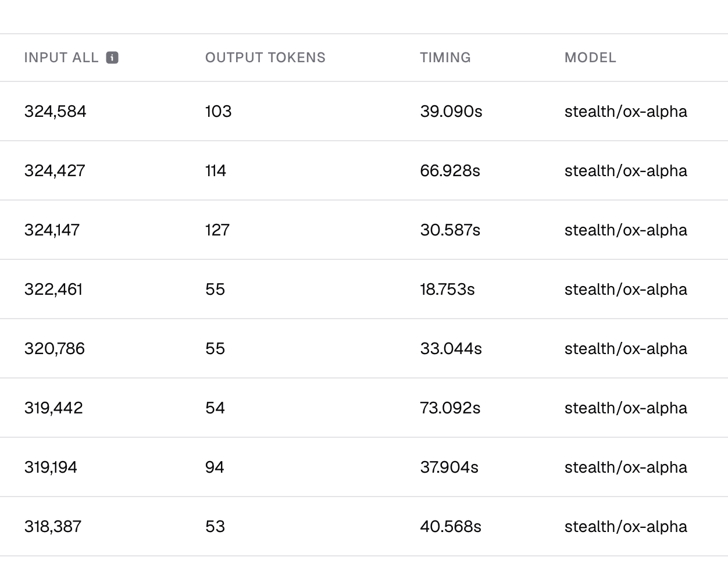Screen dimensions: 728x564
Task: Click the 103 output tokens cell
Action: [x=218, y=111]
